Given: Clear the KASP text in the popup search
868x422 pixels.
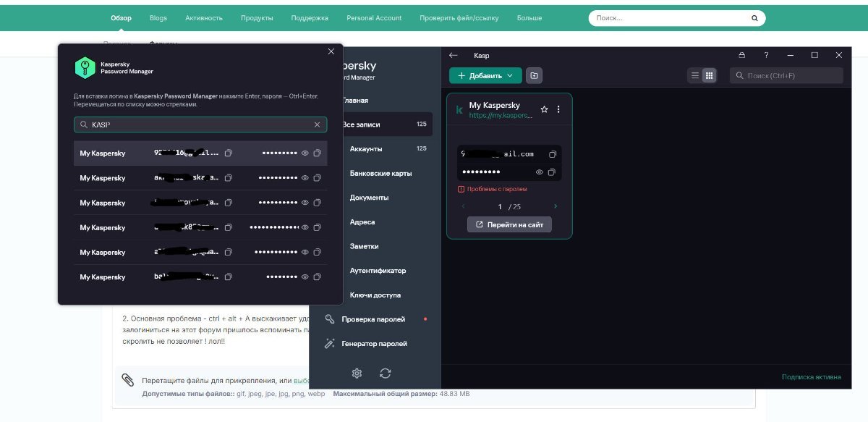Looking at the screenshot, I should coord(316,125).
